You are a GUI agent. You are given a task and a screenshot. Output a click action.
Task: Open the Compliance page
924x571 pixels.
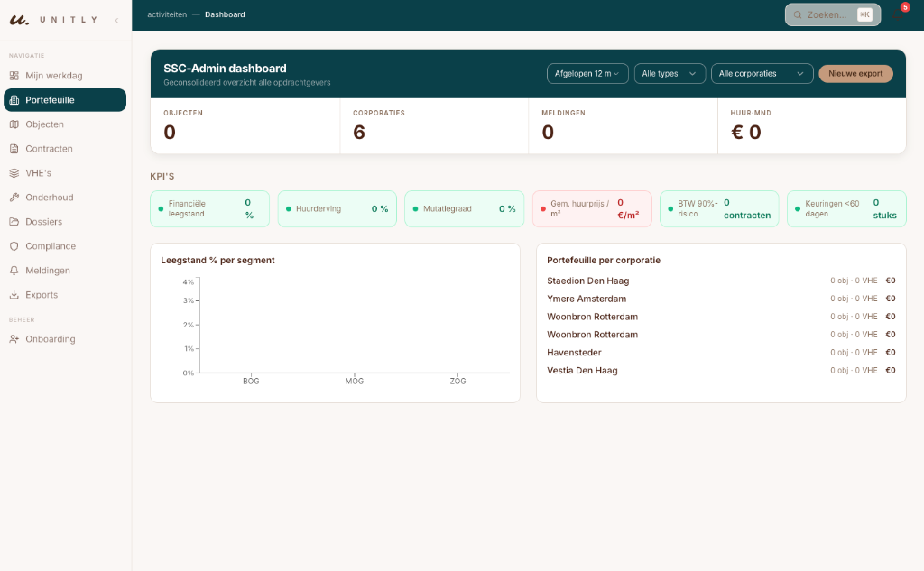point(65,246)
